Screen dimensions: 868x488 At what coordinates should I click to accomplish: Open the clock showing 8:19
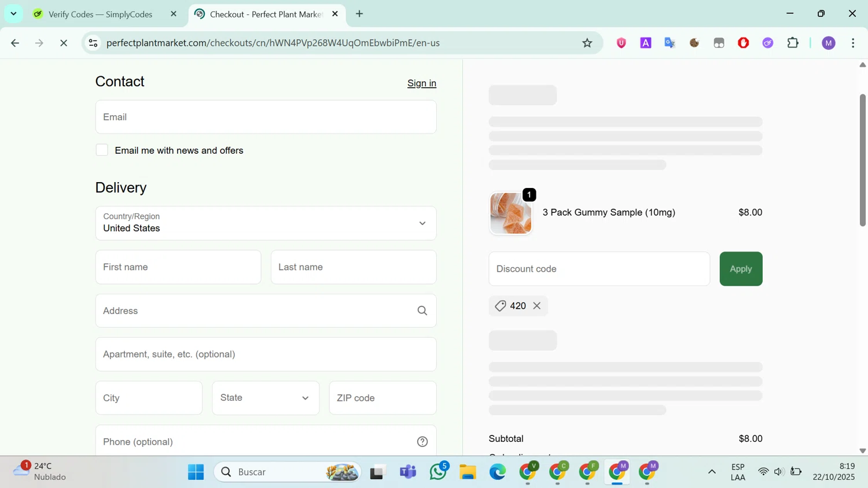point(834,472)
